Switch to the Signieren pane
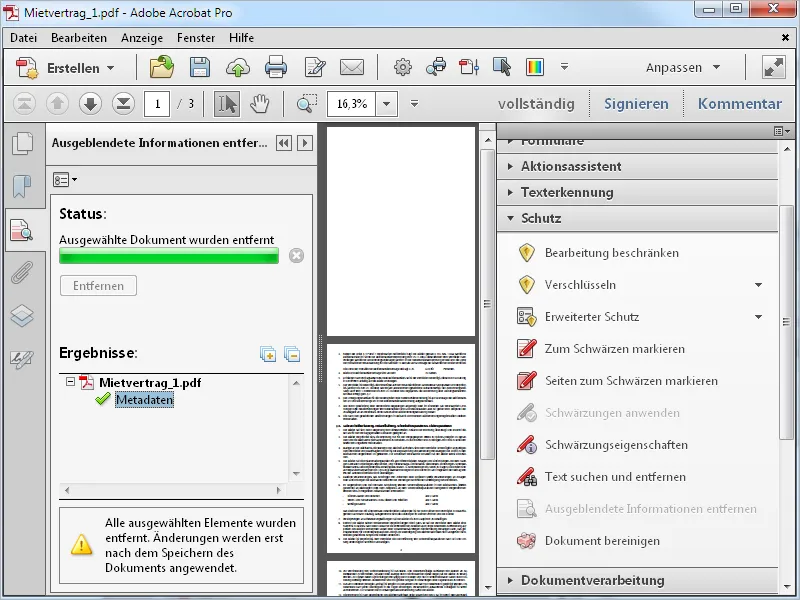The height and width of the screenshot is (600, 800). [636, 104]
